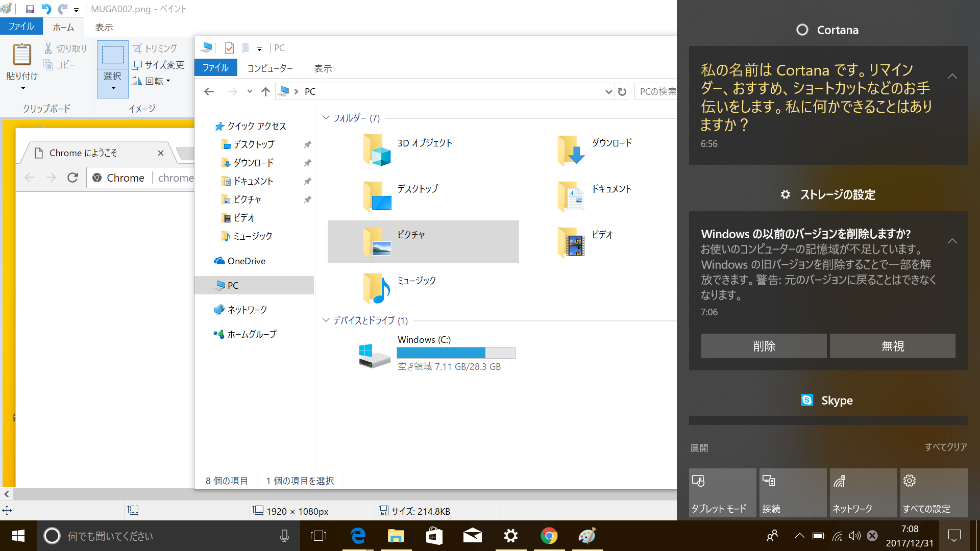Viewport: 980px width, 551px height.
Task: Toggle the Network quick action tile
Action: (863, 492)
